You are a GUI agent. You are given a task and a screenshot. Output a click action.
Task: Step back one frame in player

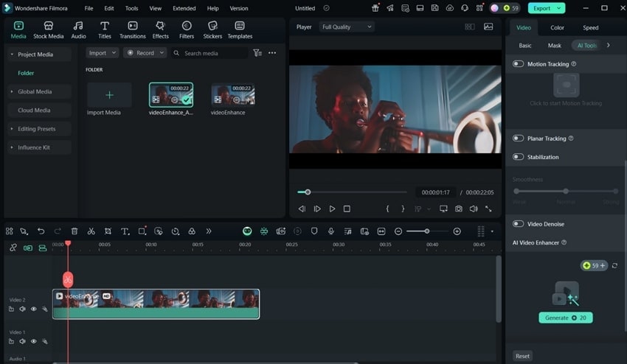(302, 209)
